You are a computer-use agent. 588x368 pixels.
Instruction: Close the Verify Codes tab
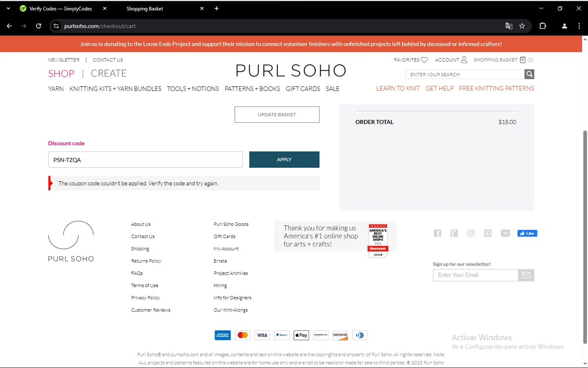[x=105, y=8]
